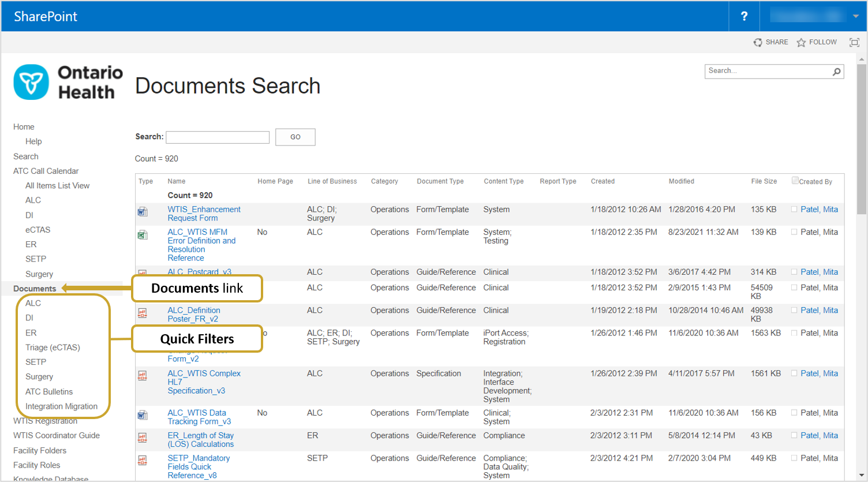868x482 pixels.
Task: Sort by the File Size column header
Action: (x=764, y=181)
